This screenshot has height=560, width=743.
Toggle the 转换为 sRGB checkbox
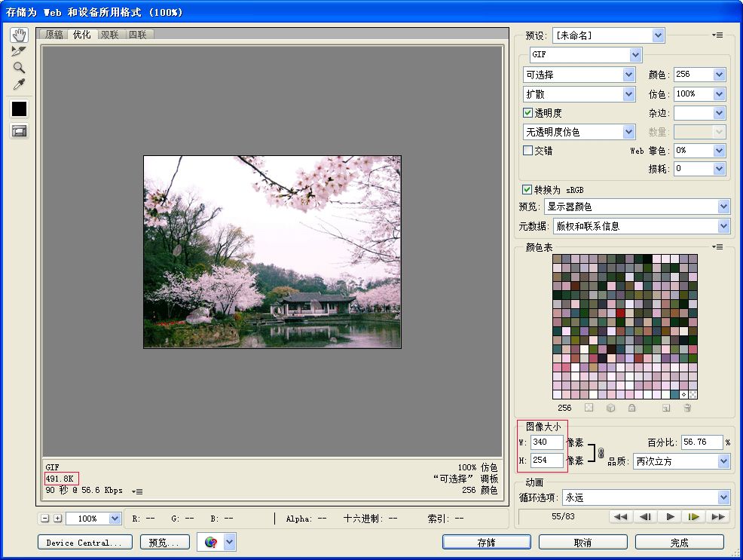coord(527,189)
